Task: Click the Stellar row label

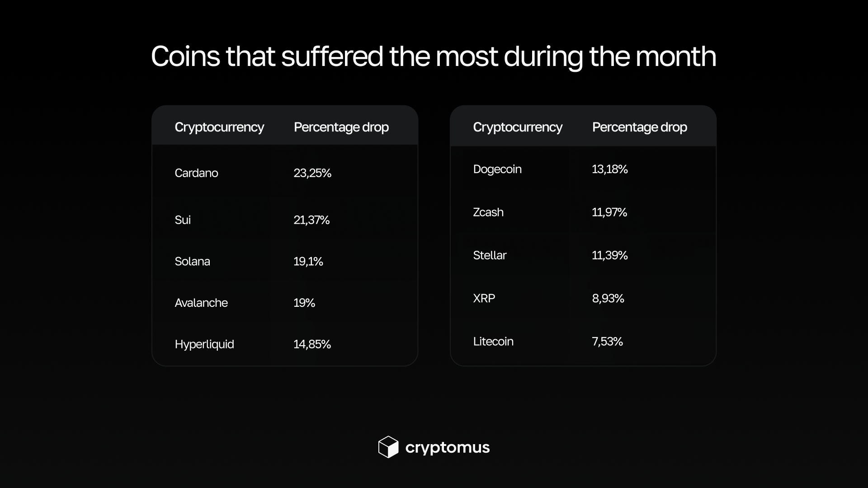Action: pyautogui.click(x=490, y=255)
